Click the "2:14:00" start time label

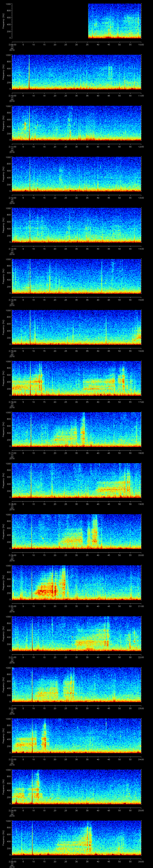pos(12,300)
